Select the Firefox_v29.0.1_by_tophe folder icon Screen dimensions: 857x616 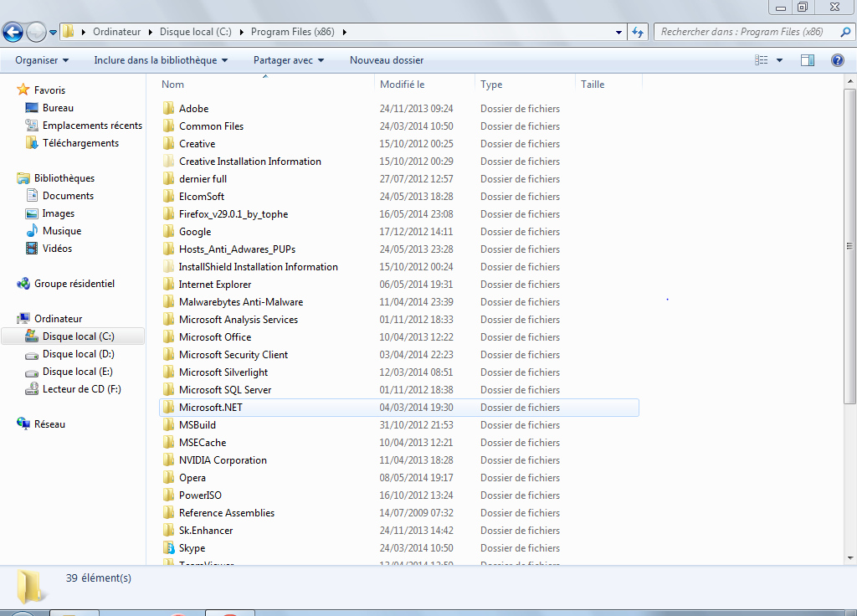[169, 213]
